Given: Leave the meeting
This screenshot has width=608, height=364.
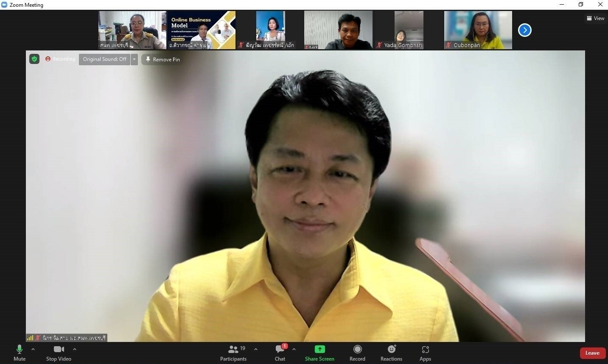Looking at the screenshot, I should (x=592, y=353).
